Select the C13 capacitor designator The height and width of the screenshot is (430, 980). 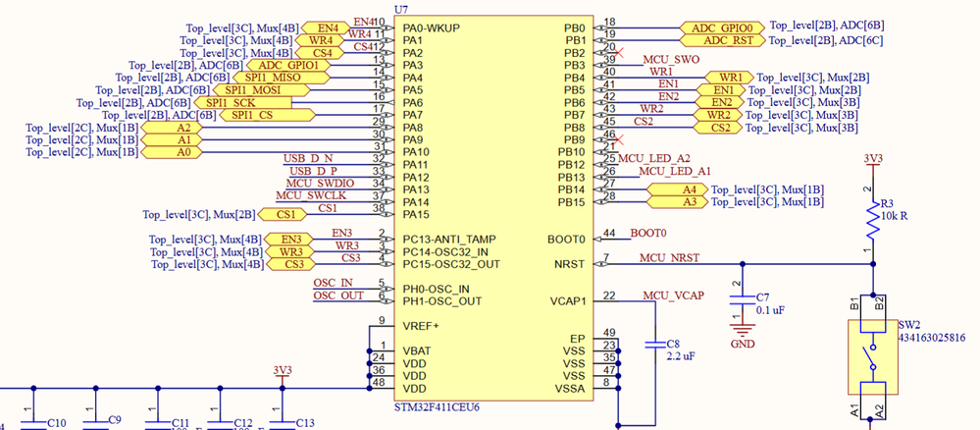[306, 423]
